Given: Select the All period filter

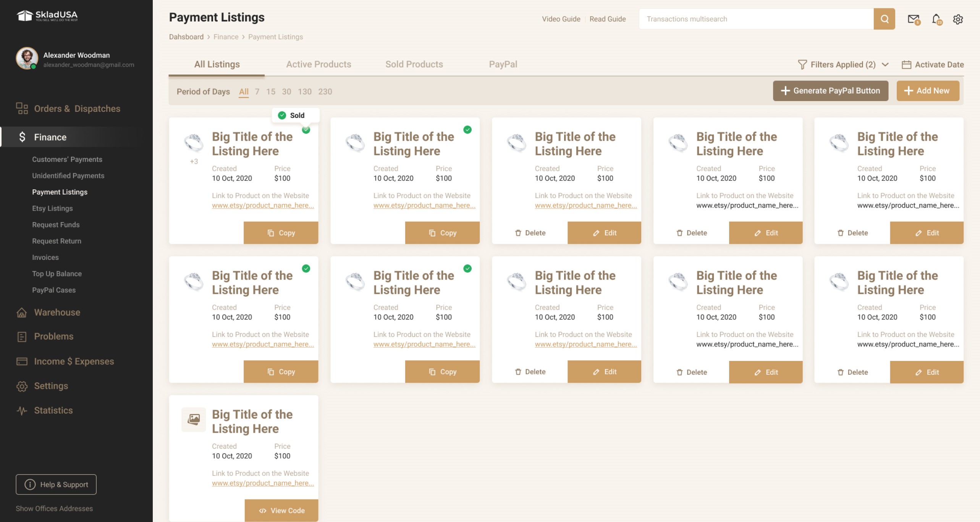Looking at the screenshot, I should click(x=244, y=91).
